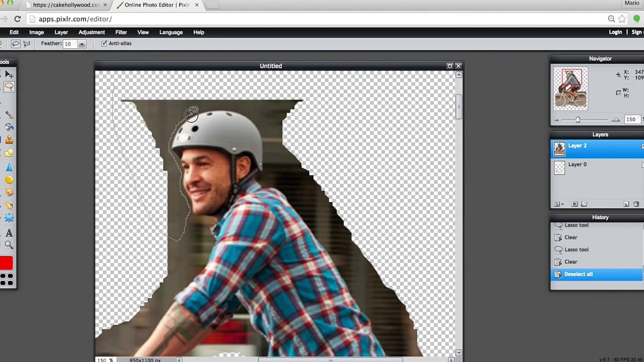
Task: Open layer styles in the Layers panel
Action: tap(584, 204)
